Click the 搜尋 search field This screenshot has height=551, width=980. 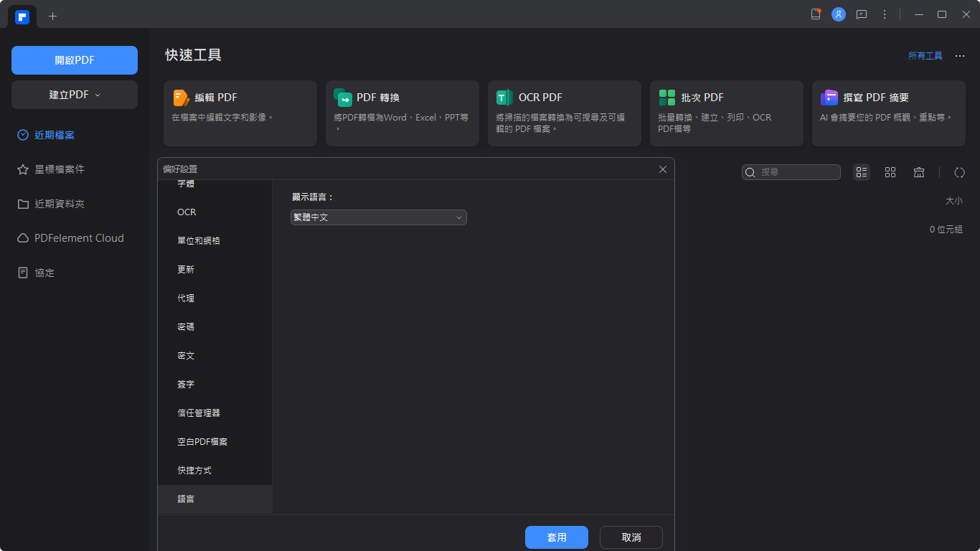click(791, 172)
